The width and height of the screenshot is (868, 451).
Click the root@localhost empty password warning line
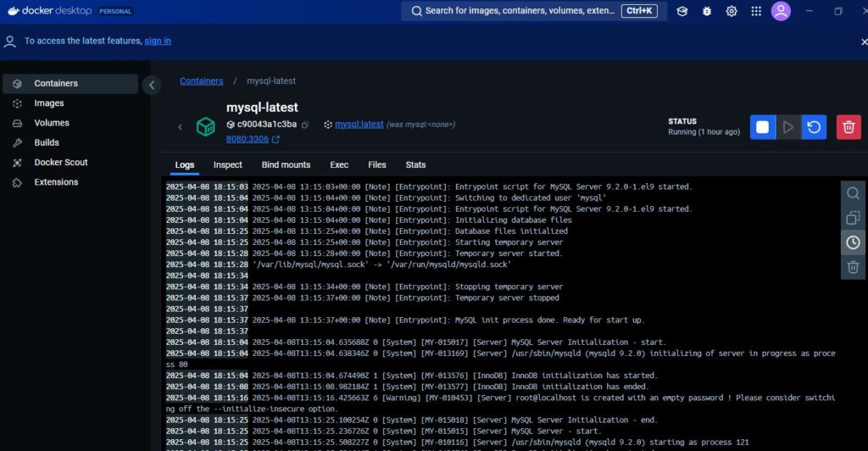500,404
